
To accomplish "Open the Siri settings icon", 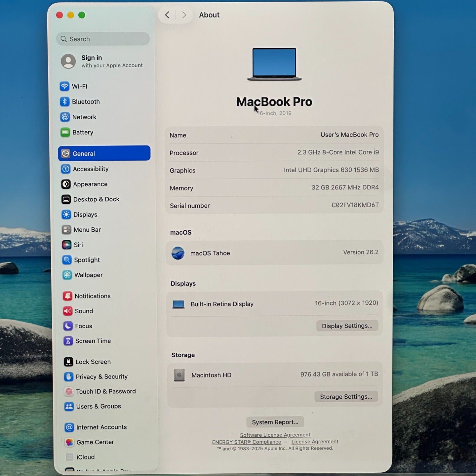I will (x=67, y=245).
